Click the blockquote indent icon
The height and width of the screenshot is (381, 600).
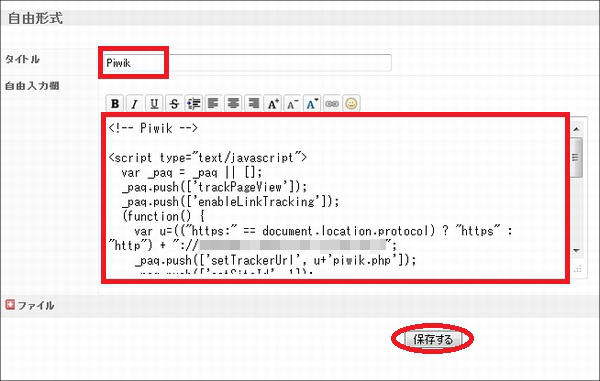point(194,104)
